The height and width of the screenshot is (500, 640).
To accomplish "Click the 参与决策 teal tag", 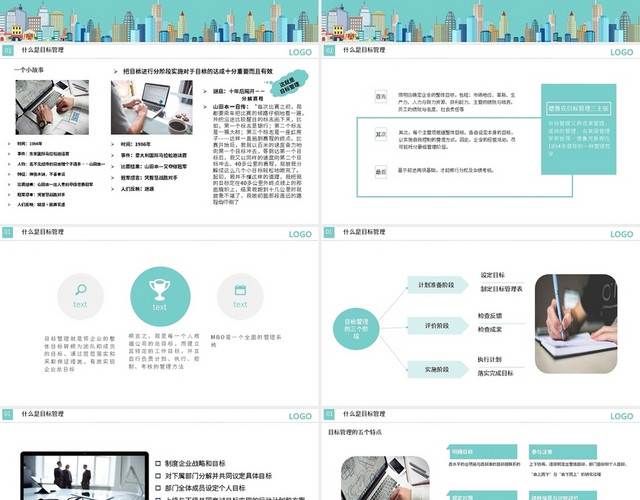I will [x=563, y=452].
